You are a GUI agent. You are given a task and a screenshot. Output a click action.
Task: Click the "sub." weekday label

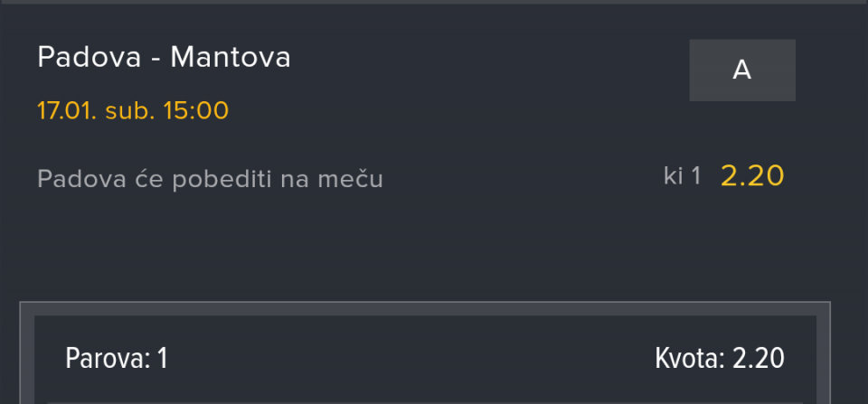[125, 111]
